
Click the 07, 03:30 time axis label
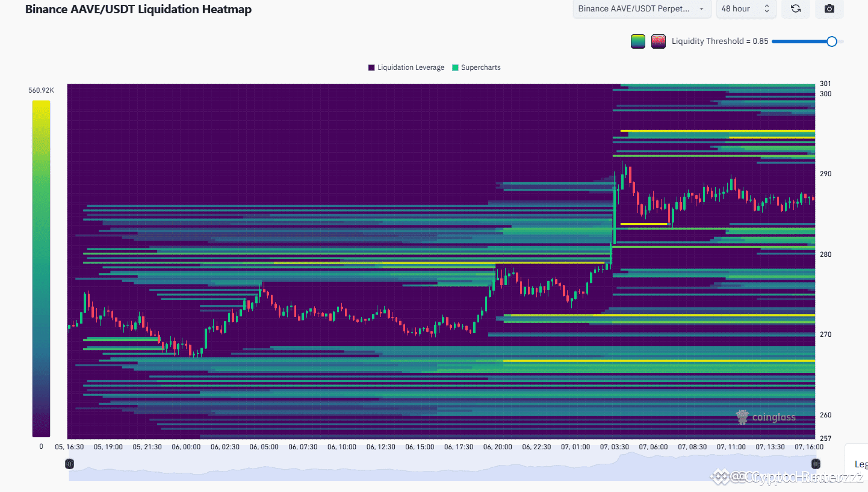[615, 447]
